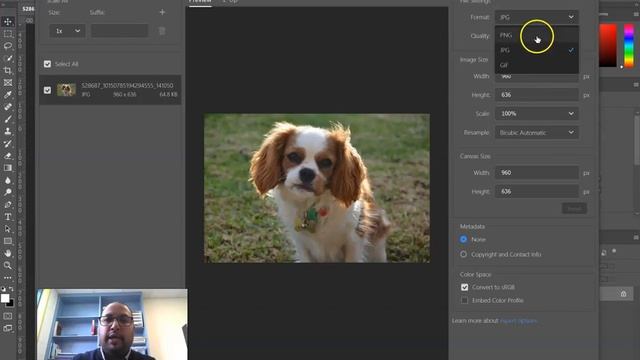Reset to default foreground and background colors

[3, 289]
